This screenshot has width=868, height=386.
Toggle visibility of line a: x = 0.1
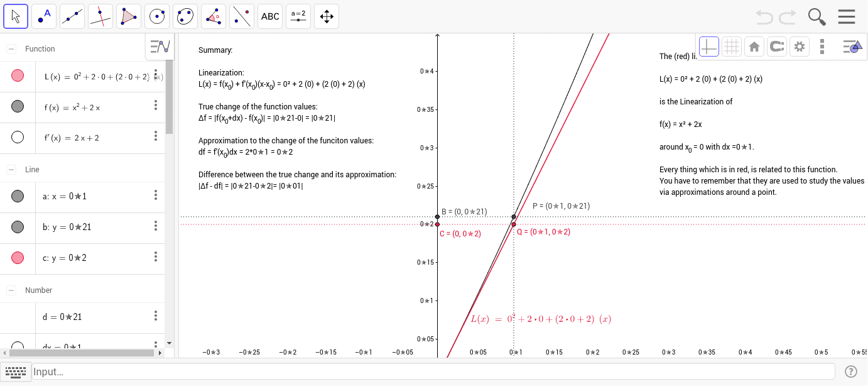click(18, 196)
